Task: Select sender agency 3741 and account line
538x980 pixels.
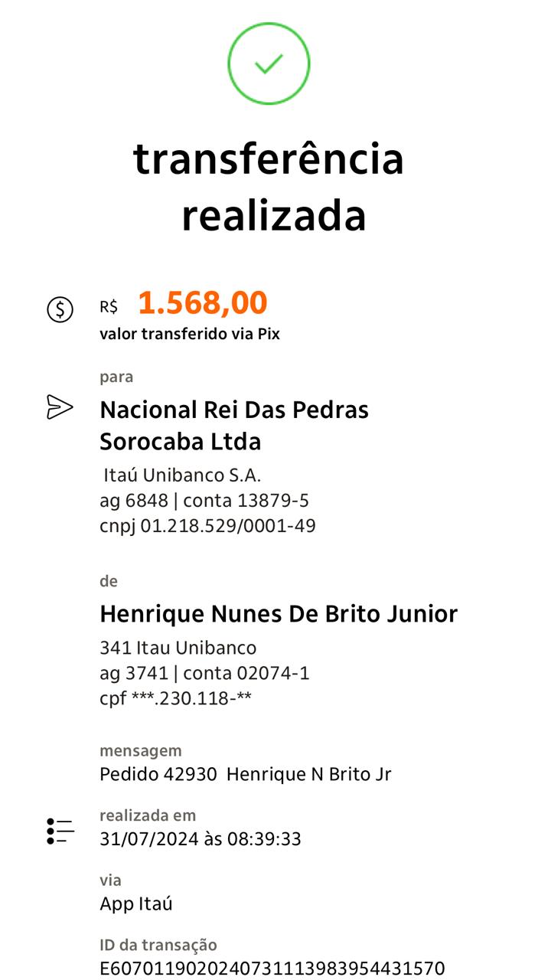Action: click(x=204, y=674)
